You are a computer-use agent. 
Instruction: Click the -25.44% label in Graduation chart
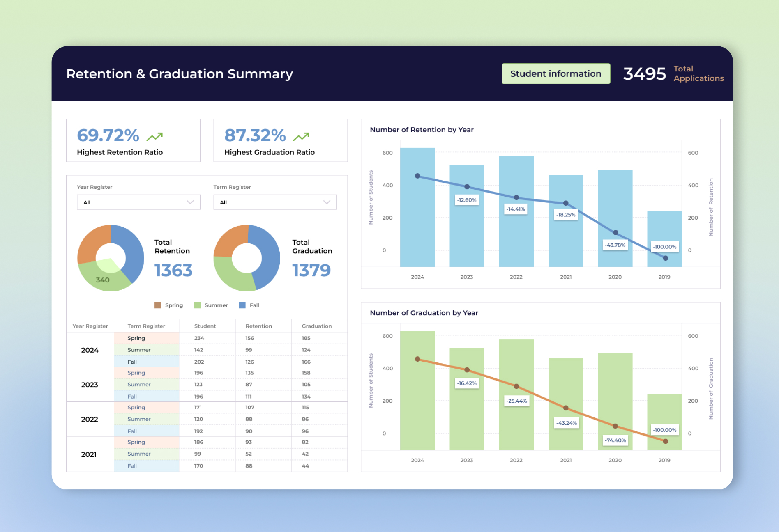click(x=516, y=401)
